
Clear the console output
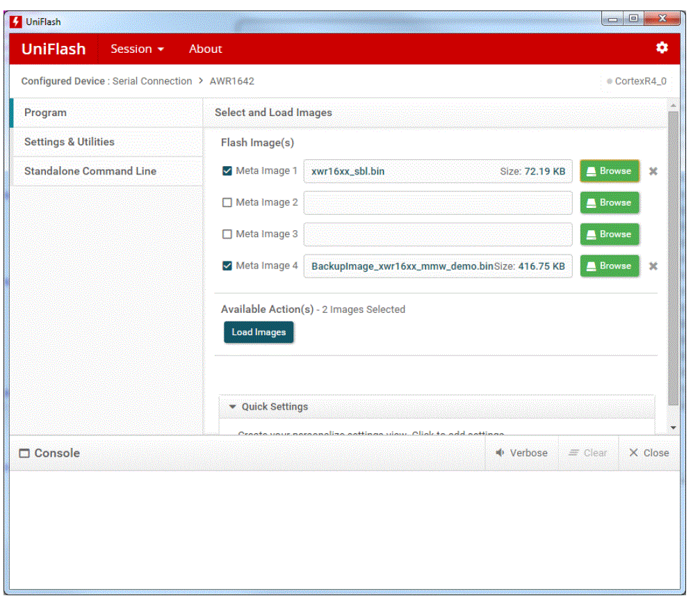click(588, 453)
